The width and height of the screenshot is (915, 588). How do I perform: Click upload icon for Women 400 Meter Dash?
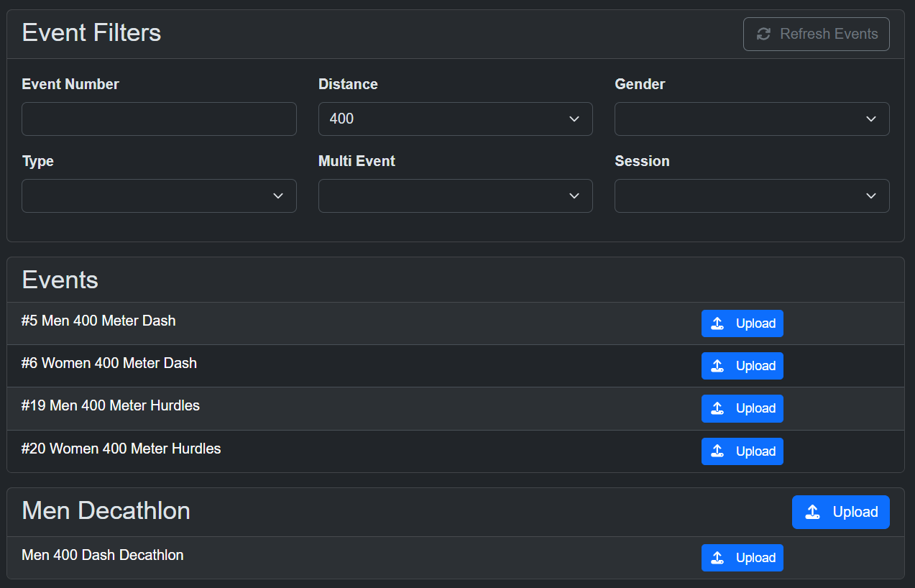[x=717, y=366]
